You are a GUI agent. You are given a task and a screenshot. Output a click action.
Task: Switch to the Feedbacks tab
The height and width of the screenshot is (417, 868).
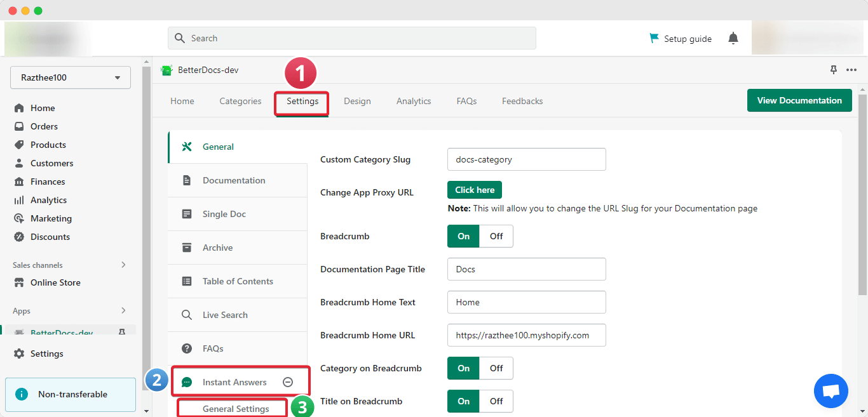(x=522, y=101)
